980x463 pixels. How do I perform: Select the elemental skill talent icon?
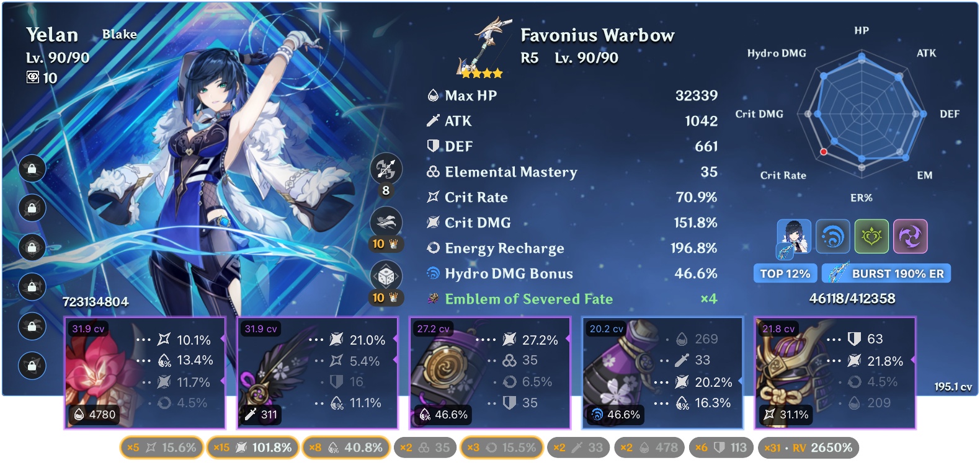[386, 222]
